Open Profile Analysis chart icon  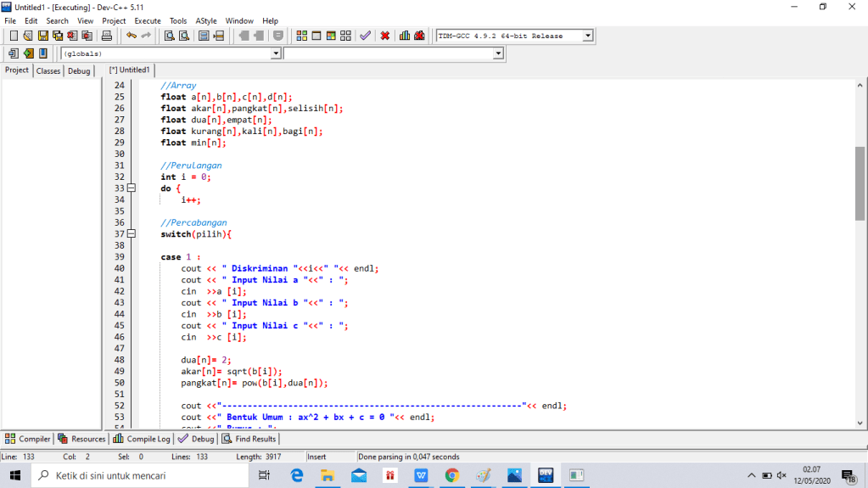click(x=405, y=36)
